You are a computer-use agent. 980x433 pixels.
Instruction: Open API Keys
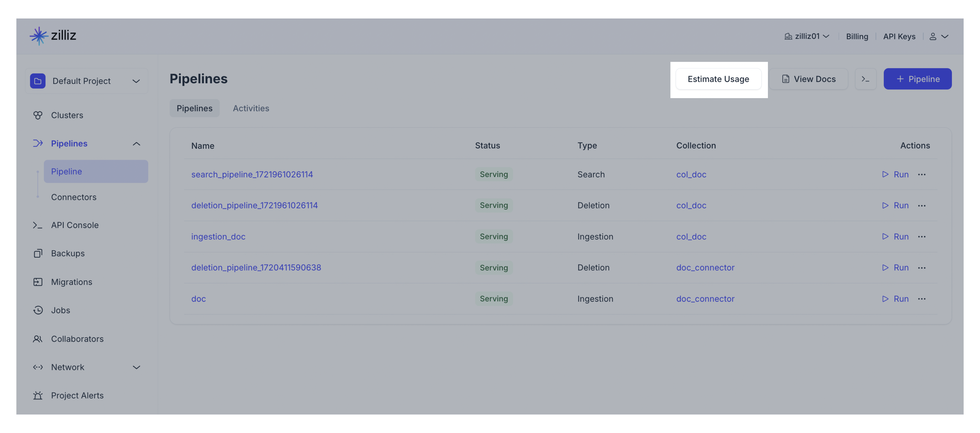tap(899, 36)
